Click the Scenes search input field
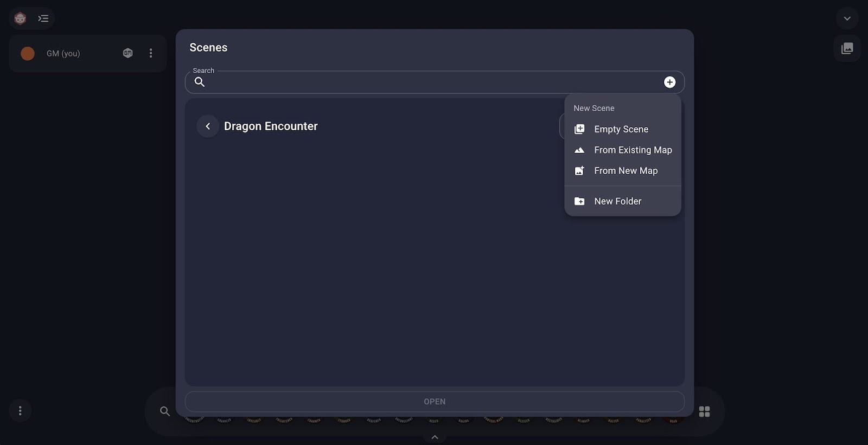 coord(434,82)
